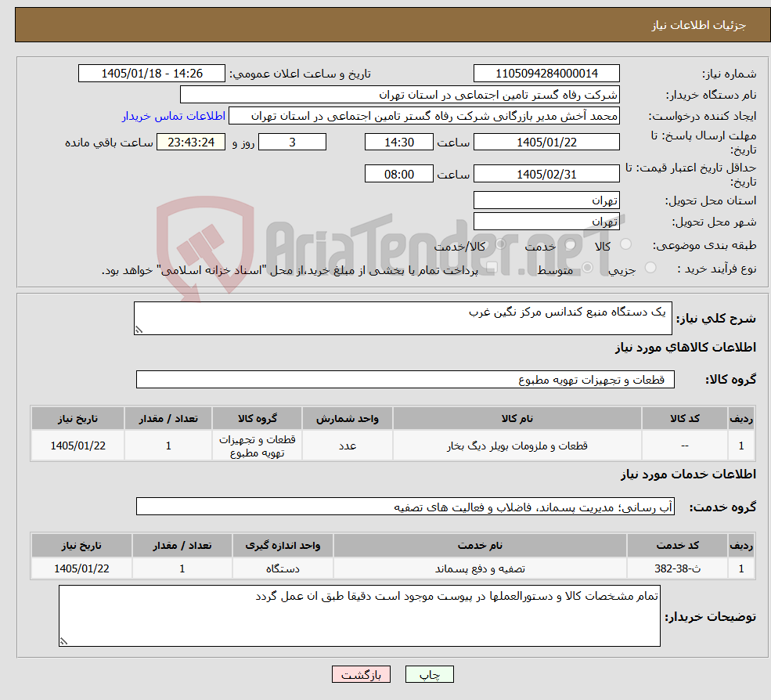
Task: Click the نام خدمت column header
Action: pos(480,546)
